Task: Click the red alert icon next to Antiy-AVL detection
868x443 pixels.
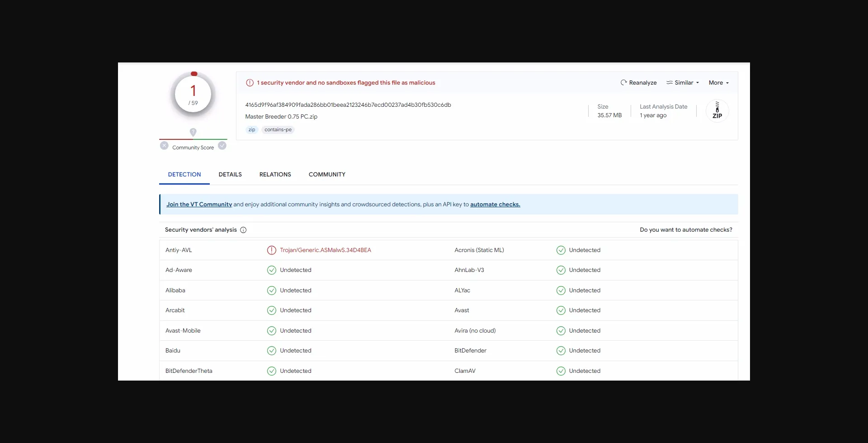Action: [x=271, y=250]
